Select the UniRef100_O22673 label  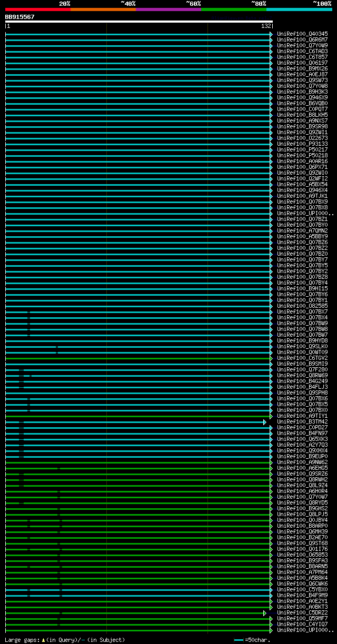tap(303, 138)
